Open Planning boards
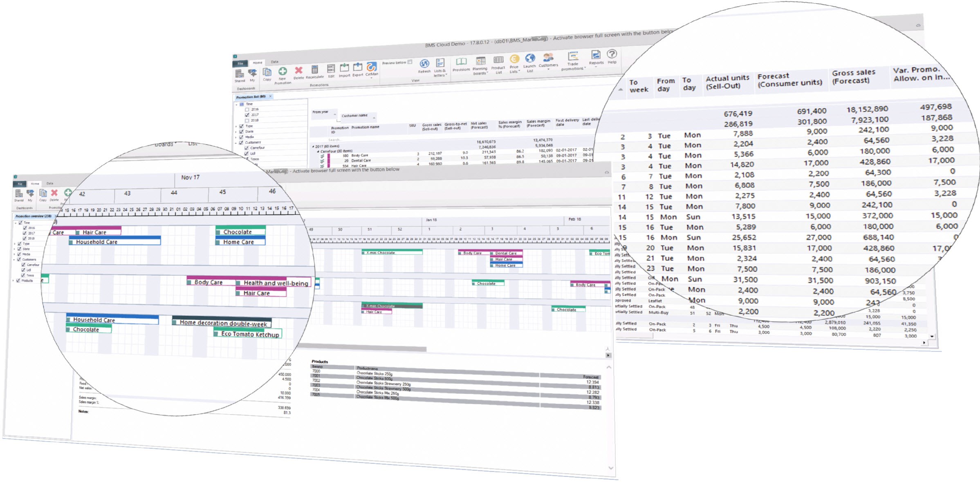This screenshot has width=980, height=482. click(480, 65)
